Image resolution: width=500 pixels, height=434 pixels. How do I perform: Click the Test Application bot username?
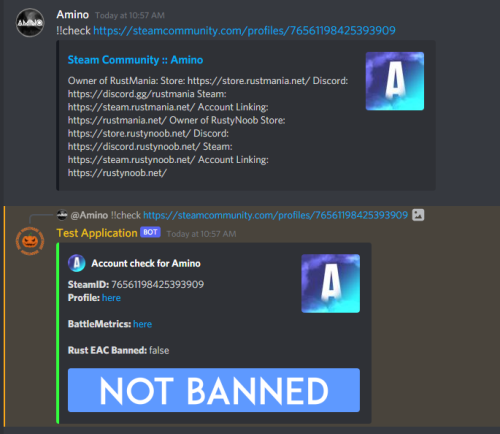97,233
